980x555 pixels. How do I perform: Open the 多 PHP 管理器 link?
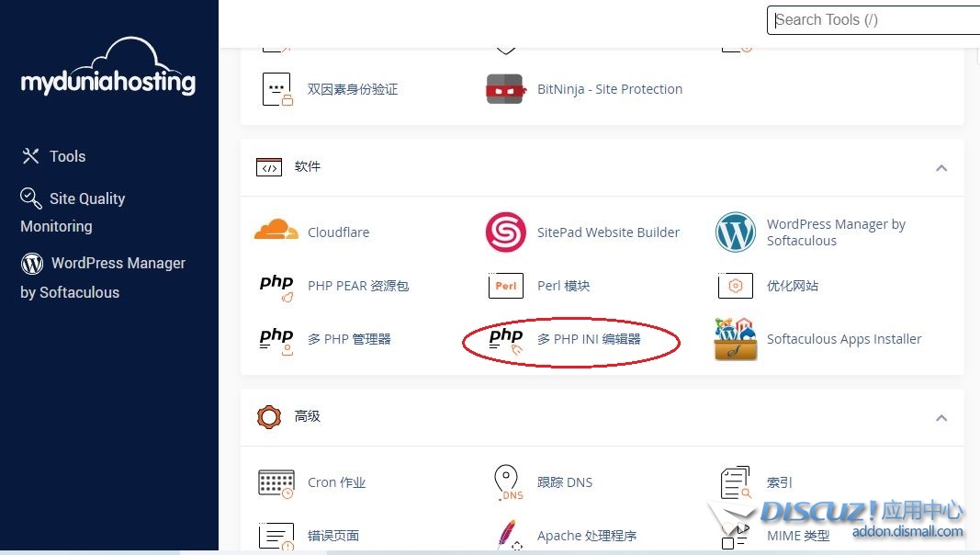(x=349, y=339)
